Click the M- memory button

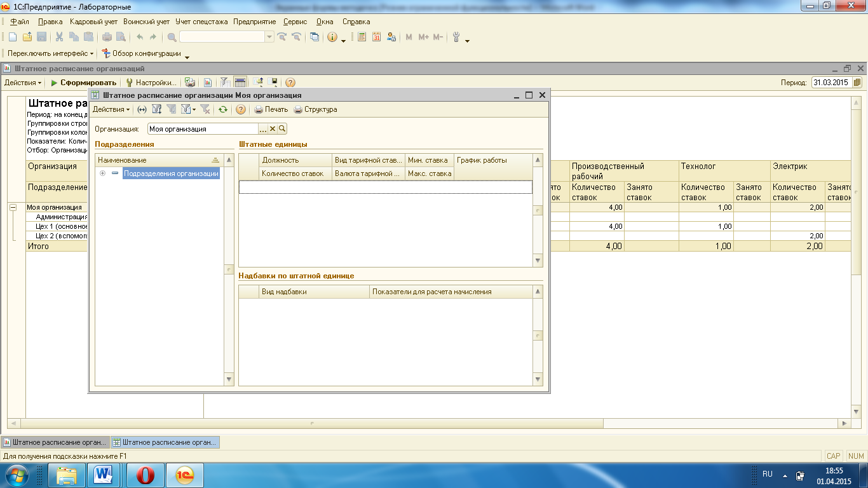click(438, 37)
